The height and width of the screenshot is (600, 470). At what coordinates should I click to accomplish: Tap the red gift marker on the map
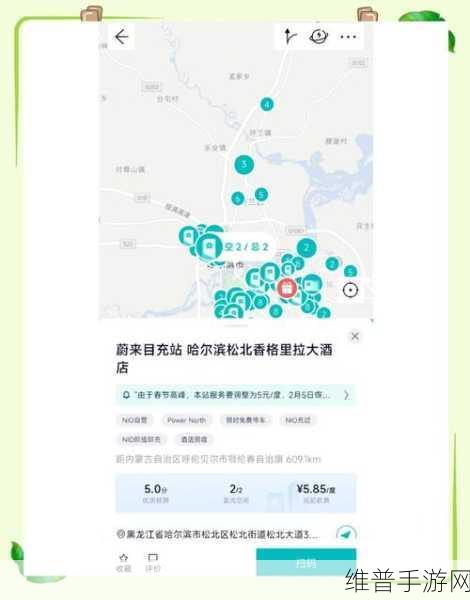click(x=287, y=288)
